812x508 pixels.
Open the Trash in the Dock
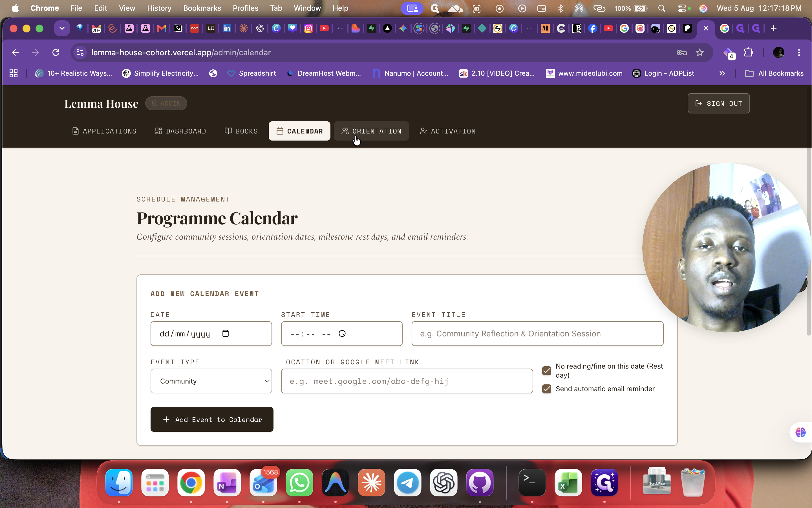pyautogui.click(x=693, y=483)
